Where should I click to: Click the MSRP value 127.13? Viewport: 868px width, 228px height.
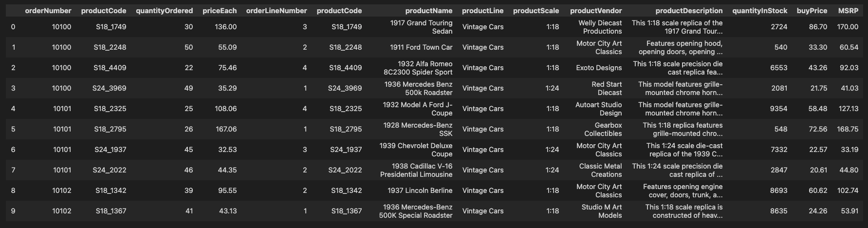848,109
